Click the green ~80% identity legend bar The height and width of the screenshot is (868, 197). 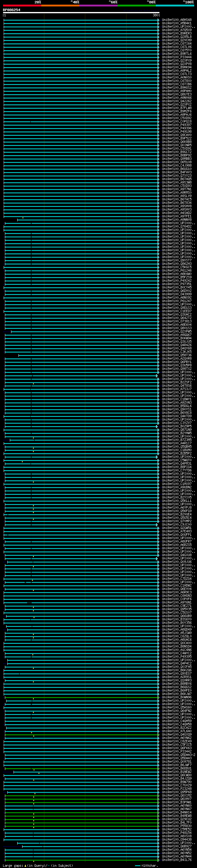tap(137, 6)
